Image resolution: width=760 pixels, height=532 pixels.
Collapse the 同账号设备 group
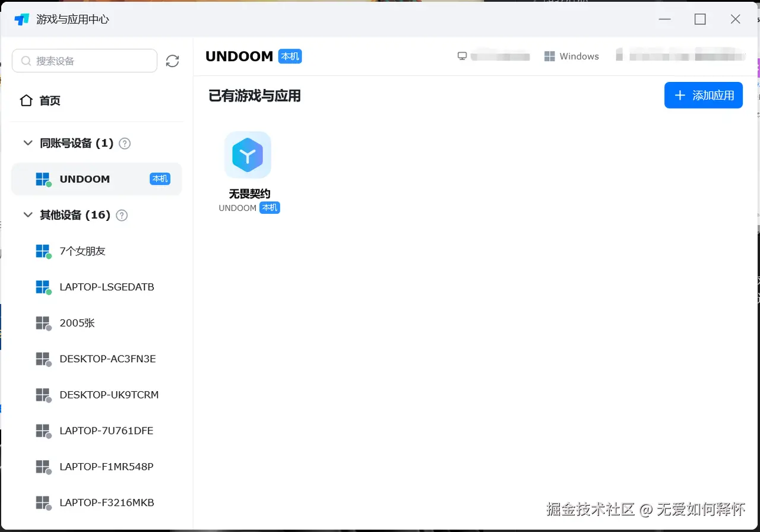(x=27, y=143)
